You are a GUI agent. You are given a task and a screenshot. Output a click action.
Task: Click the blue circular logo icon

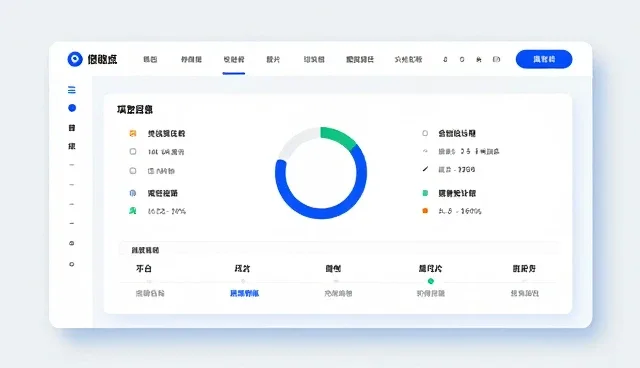click(x=75, y=59)
